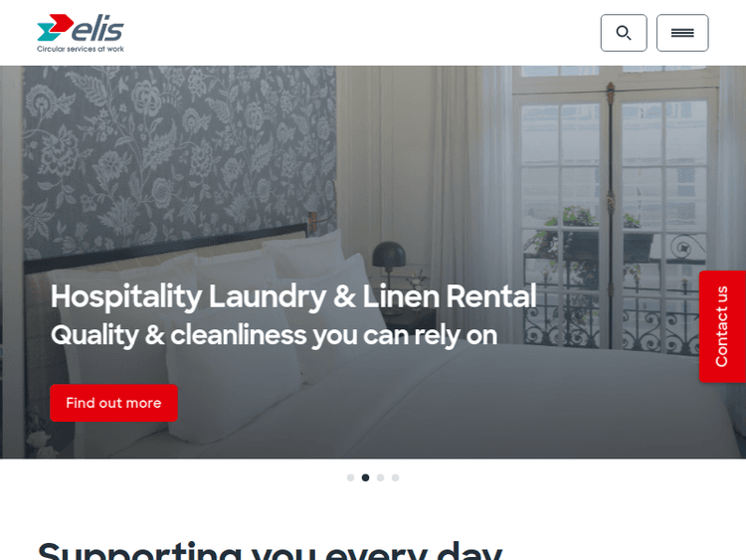Select the first carousel dot

tap(351, 477)
